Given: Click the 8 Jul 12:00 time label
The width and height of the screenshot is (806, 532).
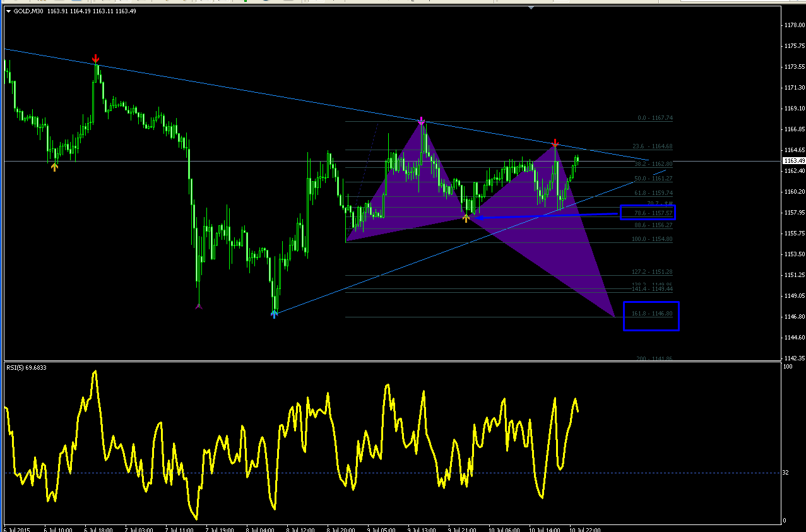Looking at the screenshot, I should pyautogui.click(x=300, y=529).
